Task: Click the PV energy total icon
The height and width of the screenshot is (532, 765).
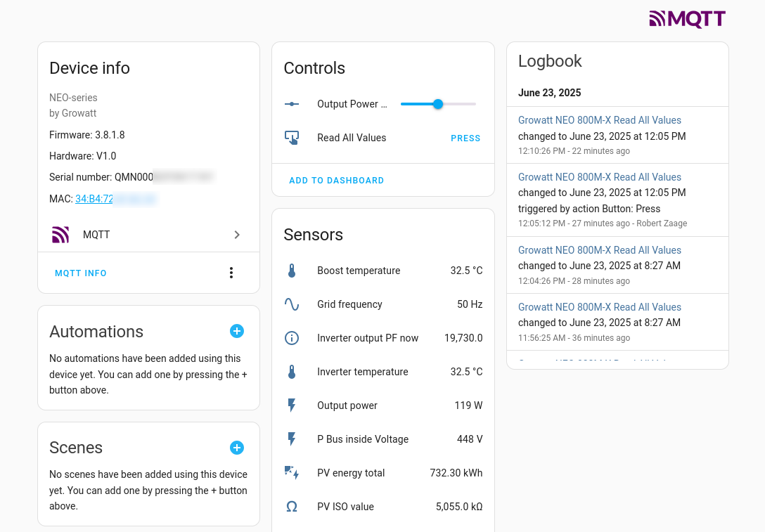Action: pyautogui.click(x=292, y=472)
